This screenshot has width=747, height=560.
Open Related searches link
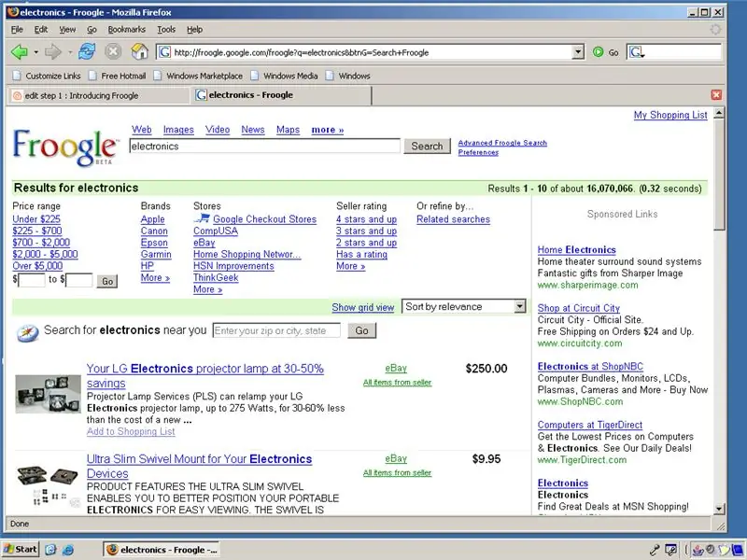(453, 219)
